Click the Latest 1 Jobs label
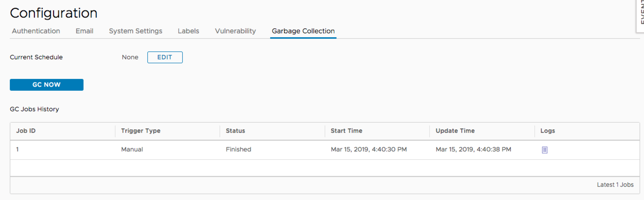 click(615, 185)
